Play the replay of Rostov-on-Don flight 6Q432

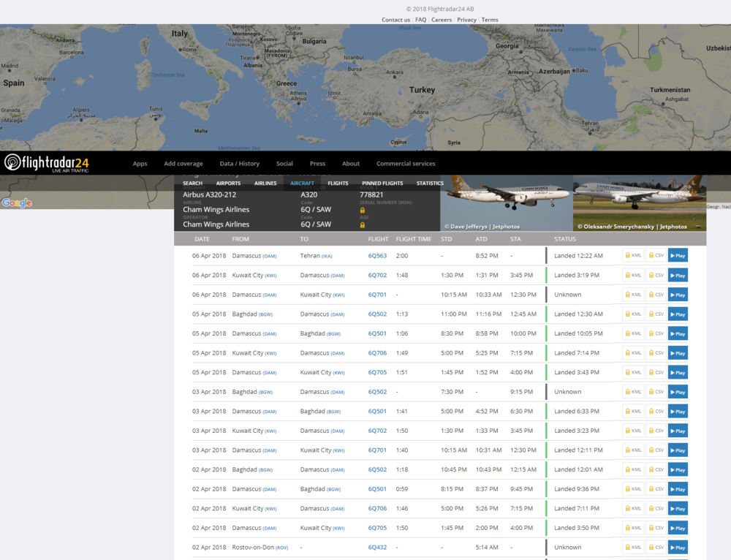click(x=678, y=547)
